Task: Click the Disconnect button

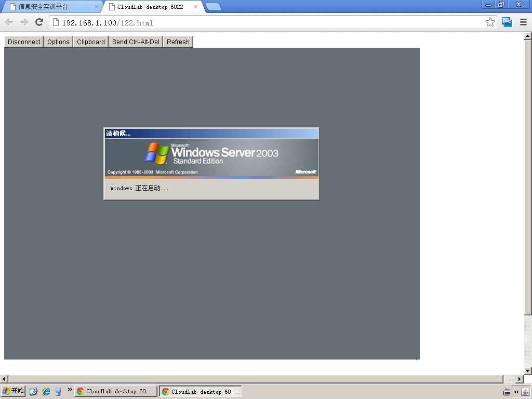Action: click(24, 42)
